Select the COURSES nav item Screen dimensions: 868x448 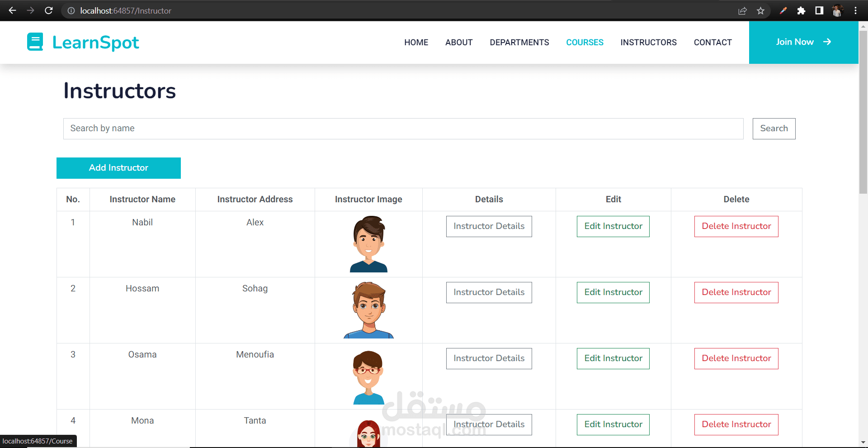585,42
